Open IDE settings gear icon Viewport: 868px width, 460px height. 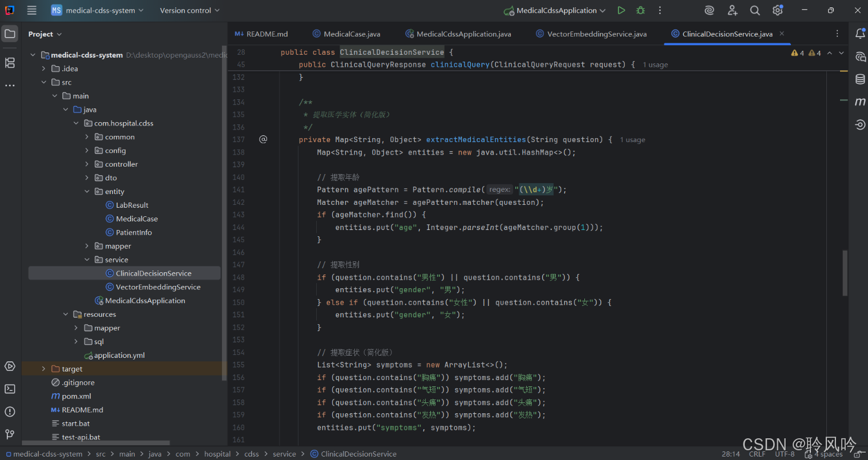pyautogui.click(x=777, y=10)
